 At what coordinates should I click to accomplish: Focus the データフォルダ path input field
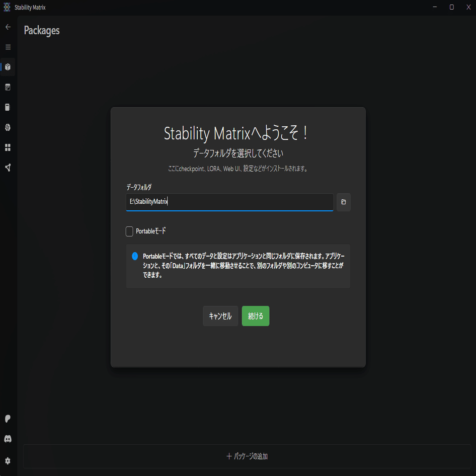pyautogui.click(x=229, y=202)
